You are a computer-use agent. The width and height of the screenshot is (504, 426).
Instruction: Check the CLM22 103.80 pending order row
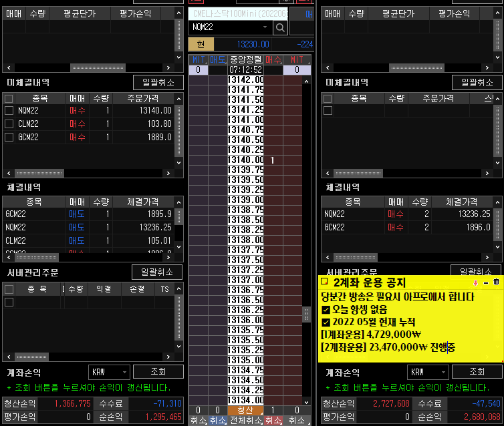click(9, 124)
